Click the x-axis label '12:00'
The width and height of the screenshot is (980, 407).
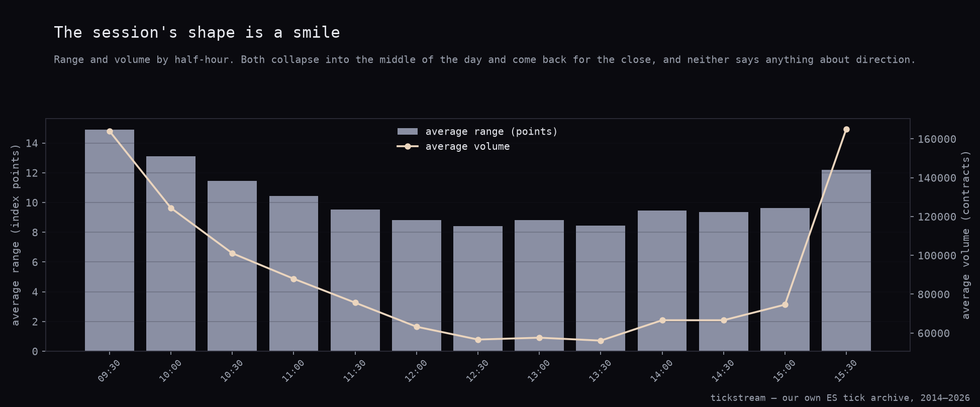[416, 371]
